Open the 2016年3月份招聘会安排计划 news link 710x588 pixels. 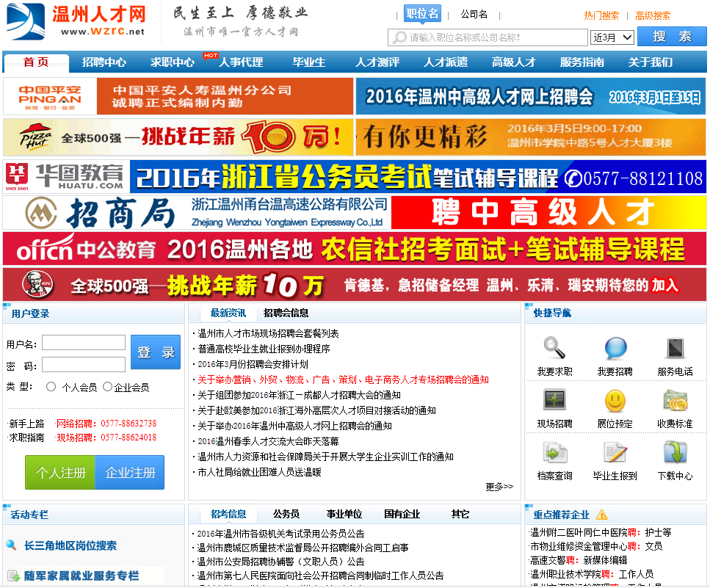253,364
